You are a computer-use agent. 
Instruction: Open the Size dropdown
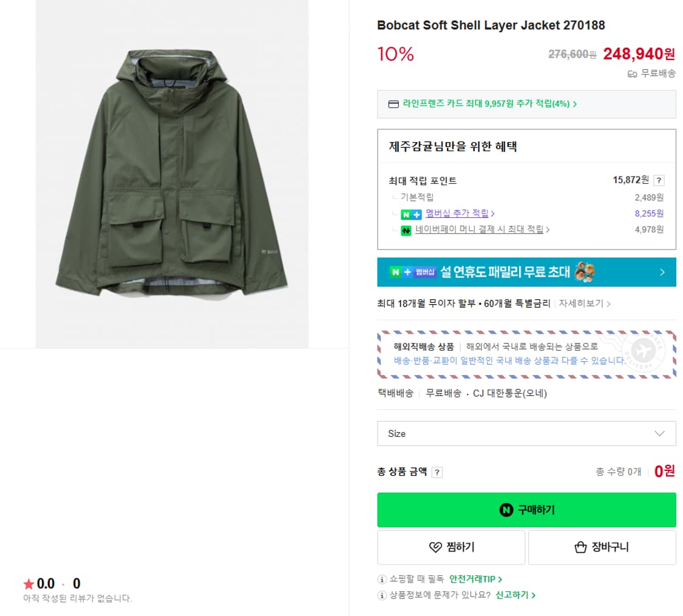click(526, 433)
